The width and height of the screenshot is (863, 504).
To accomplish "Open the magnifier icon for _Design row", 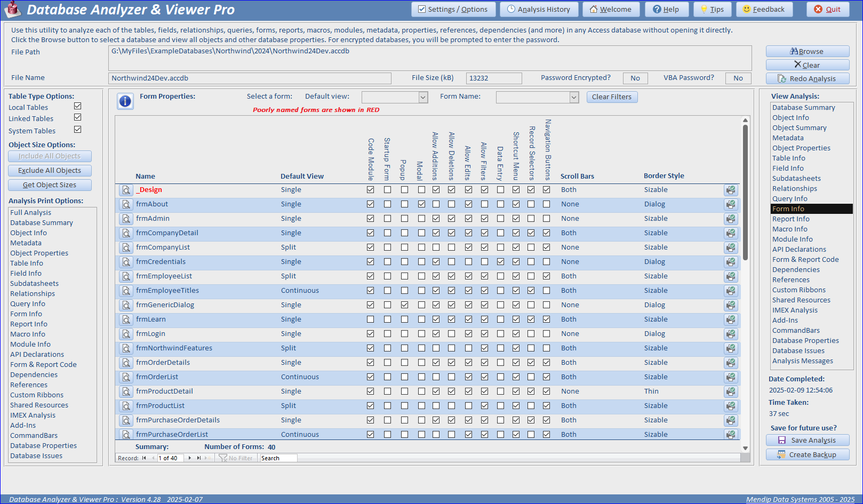I will point(126,190).
